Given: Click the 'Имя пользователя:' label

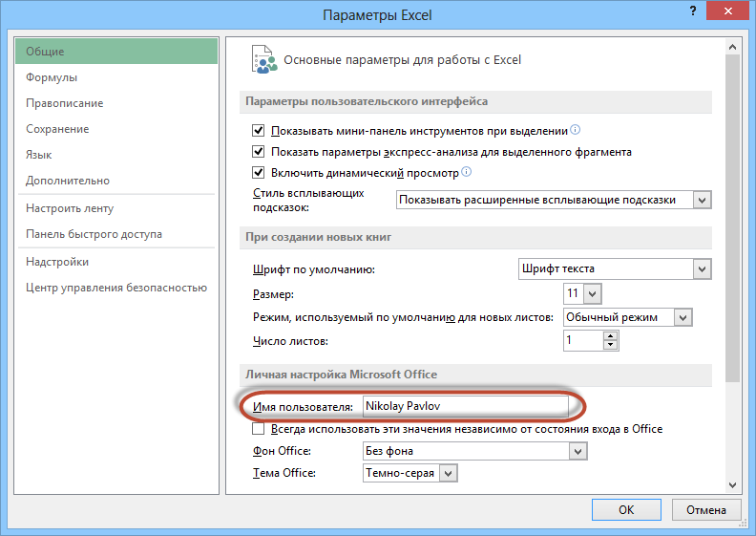Looking at the screenshot, I should coord(303,407).
